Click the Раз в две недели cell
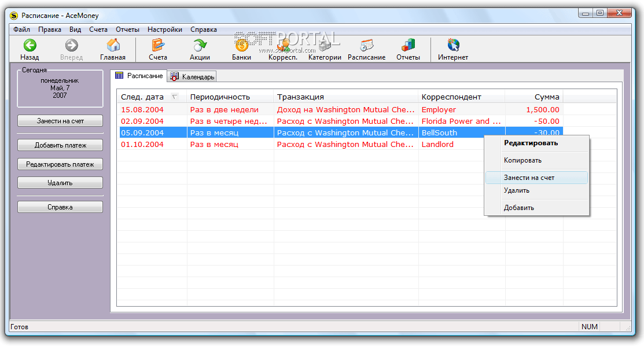Screen dimensions: 644x346 [x=230, y=110]
